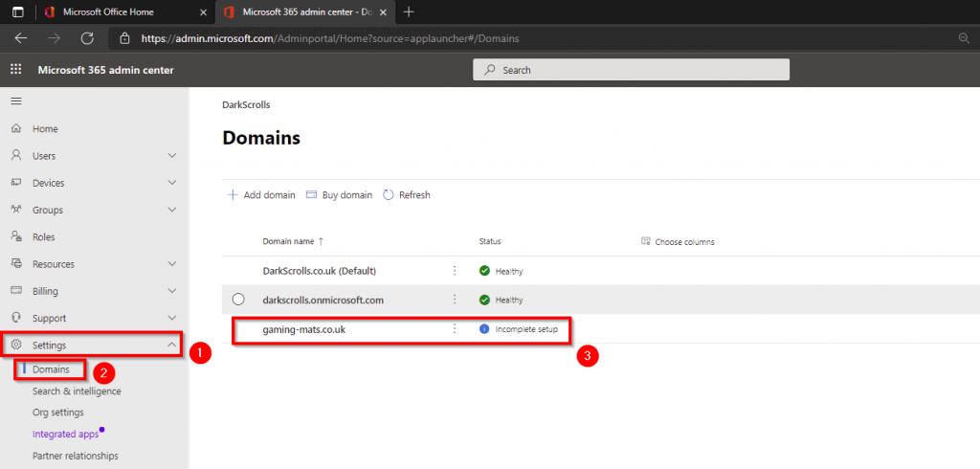Open a new browser tab
Image resolution: width=980 pixels, height=469 pixels.
[409, 11]
